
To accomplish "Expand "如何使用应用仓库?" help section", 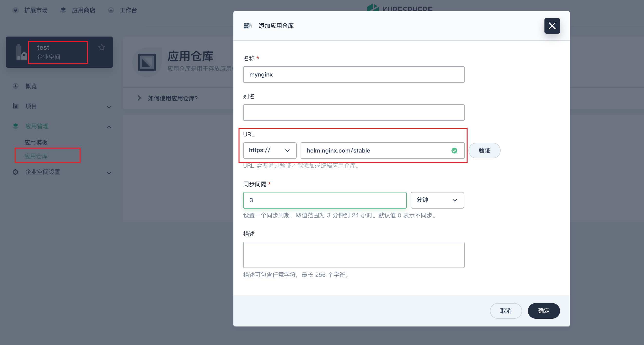I will point(139,98).
